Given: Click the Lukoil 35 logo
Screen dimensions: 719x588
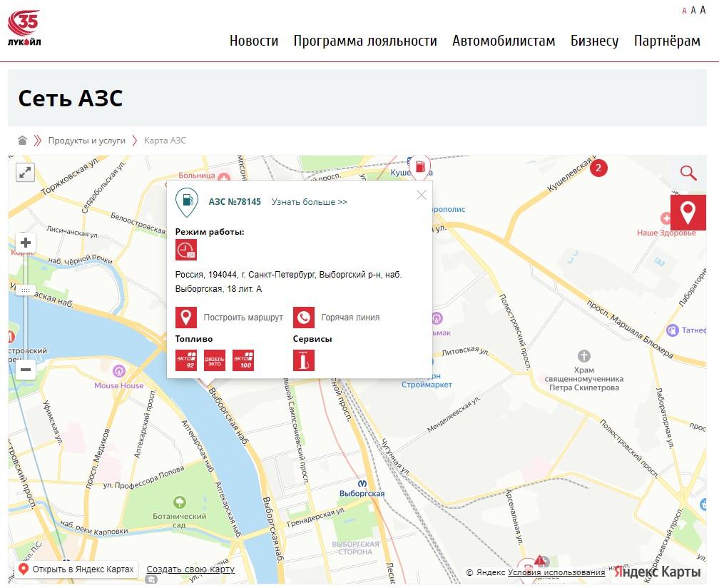Looking at the screenshot, I should (x=24, y=28).
